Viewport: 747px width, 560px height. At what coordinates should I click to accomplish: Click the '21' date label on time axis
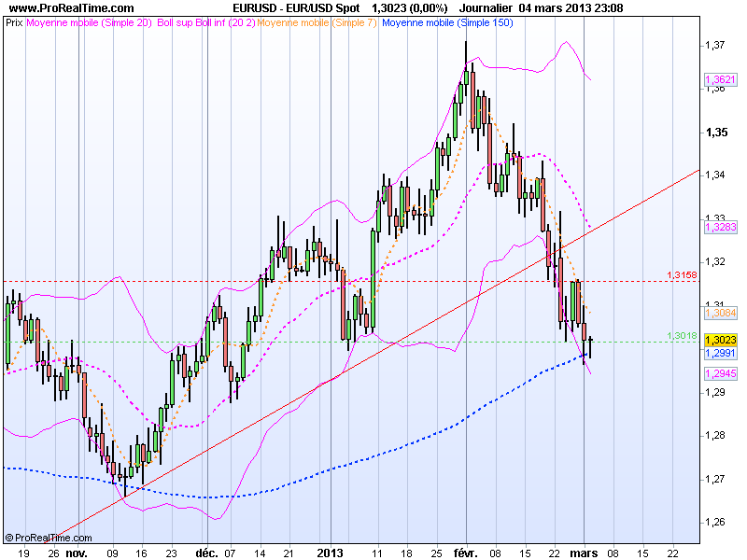click(x=289, y=553)
